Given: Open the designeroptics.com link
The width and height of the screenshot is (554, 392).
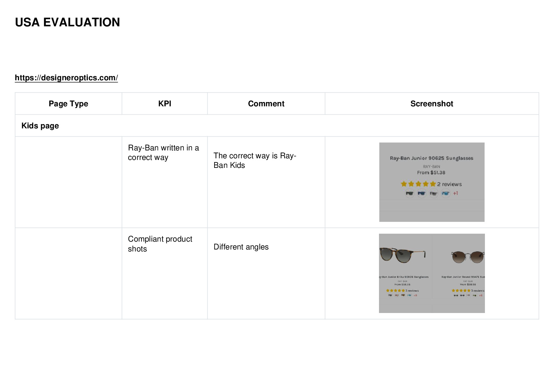Looking at the screenshot, I should tap(66, 78).
